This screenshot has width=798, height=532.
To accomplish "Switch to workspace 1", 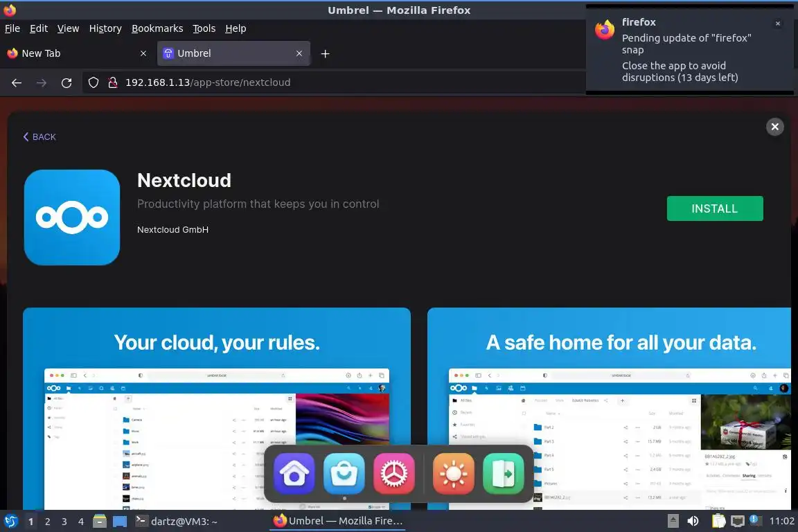I will click(31, 522).
